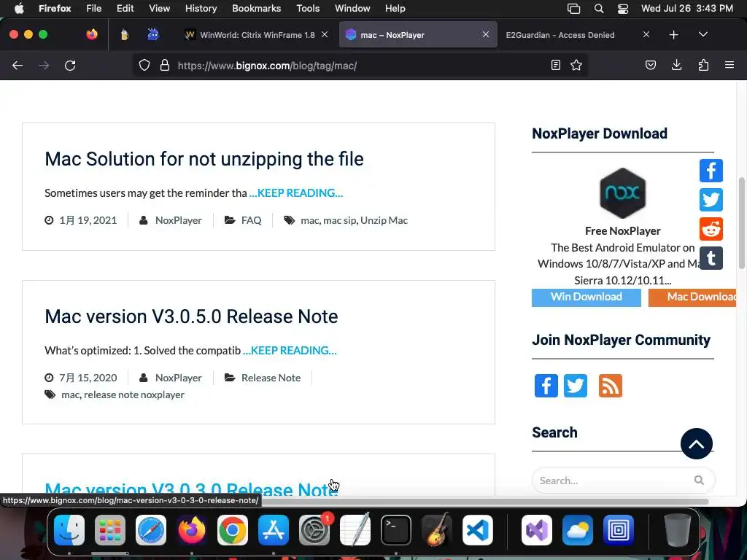This screenshot has height=560, width=747.
Task: Click the site lock padlock icon
Action: (165, 65)
